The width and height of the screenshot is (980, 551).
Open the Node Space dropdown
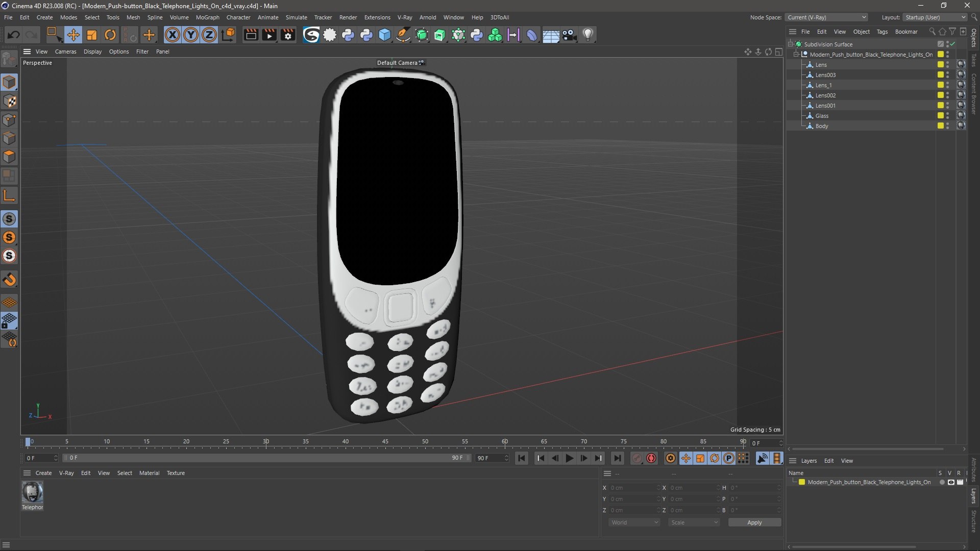pyautogui.click(x=826, y=17)
